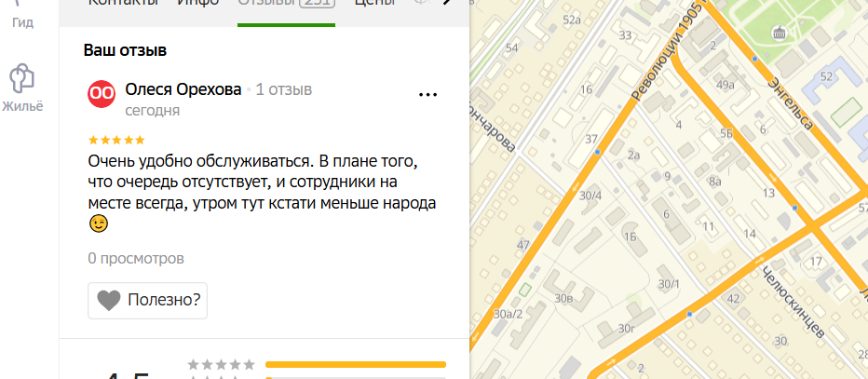The height and width of the screenshot is (379, 868).
Task: Click the 'сегодня' review date
Action: click(152, 110)
